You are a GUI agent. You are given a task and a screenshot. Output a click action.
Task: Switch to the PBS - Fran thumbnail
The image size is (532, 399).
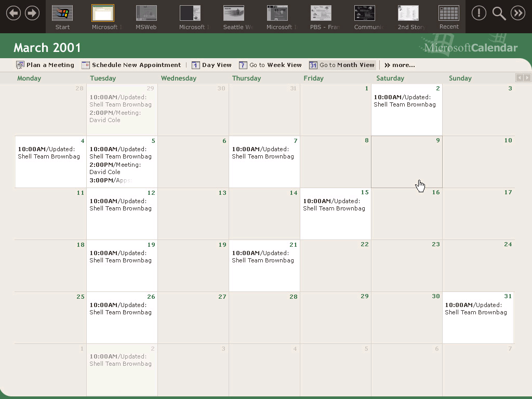(x=321, y=17)
